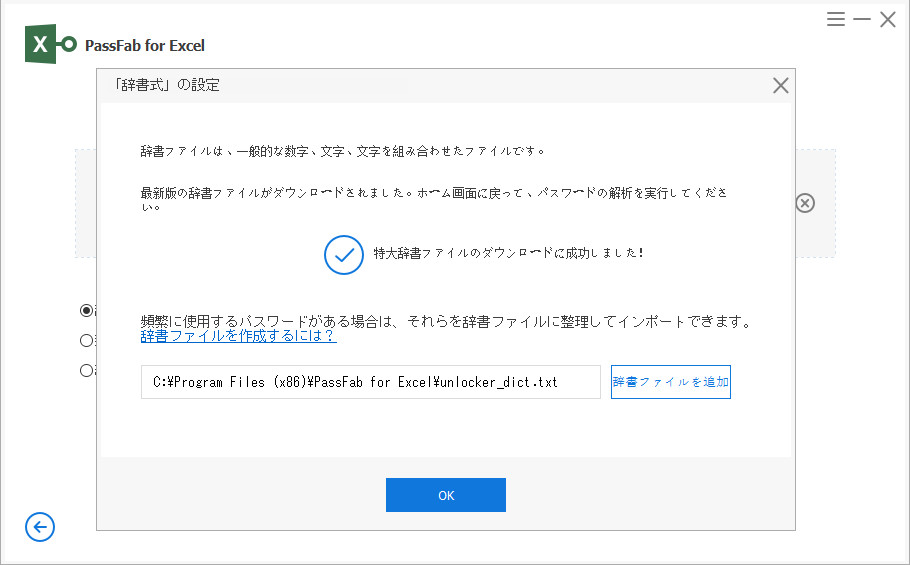Minimize the PassFab window
The width and height of the screenshot is (910, 565).
pos(862,19)
